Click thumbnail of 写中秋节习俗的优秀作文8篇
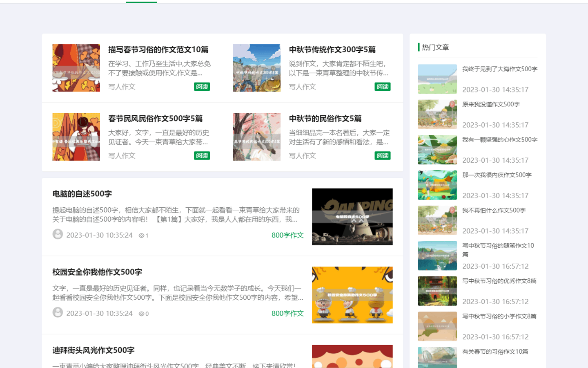Image resolution: width=588 pixels, height=368 pixels. [437, 291]
